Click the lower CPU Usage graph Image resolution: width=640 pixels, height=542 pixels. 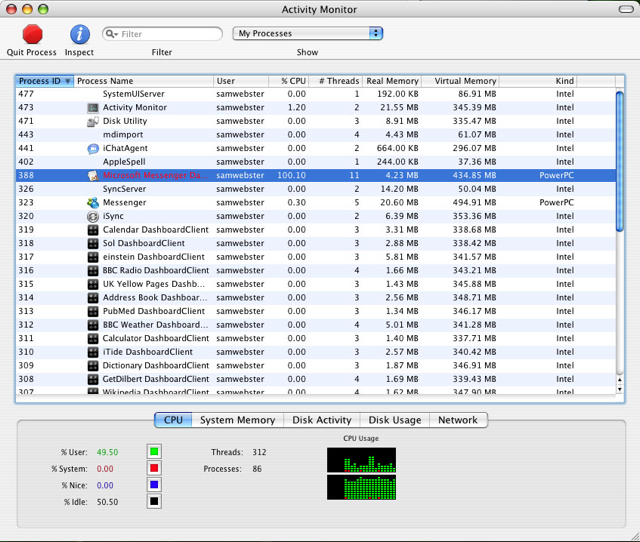(361, 487)
